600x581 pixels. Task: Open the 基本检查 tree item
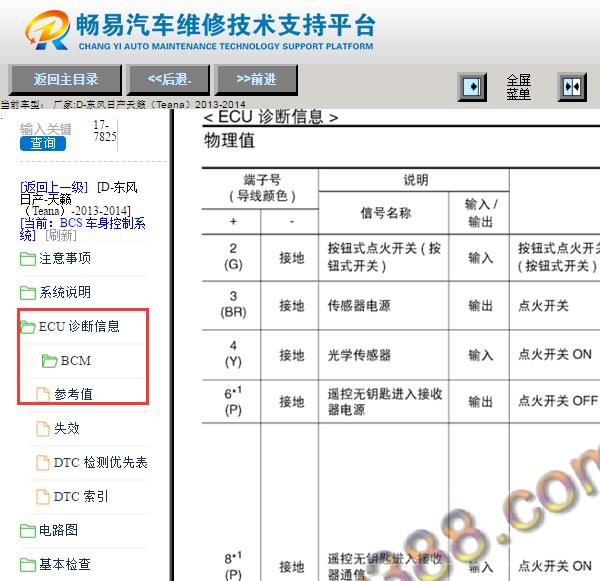pos(65,565)
